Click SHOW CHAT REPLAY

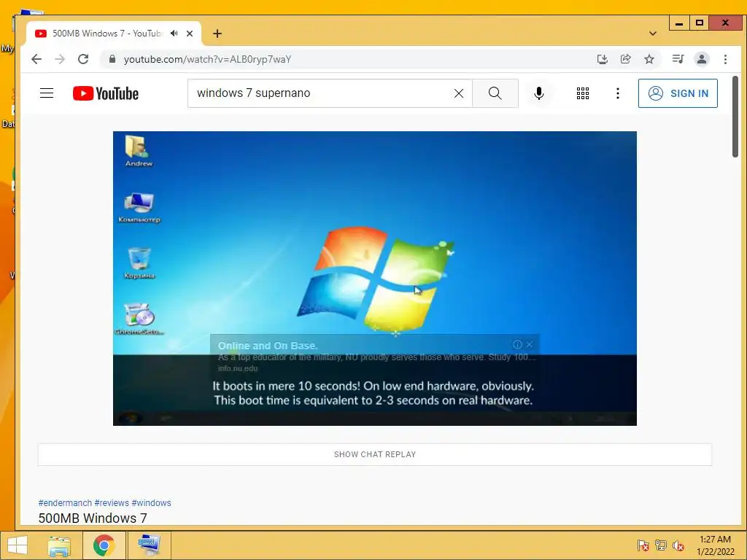[x=375, y=454]
